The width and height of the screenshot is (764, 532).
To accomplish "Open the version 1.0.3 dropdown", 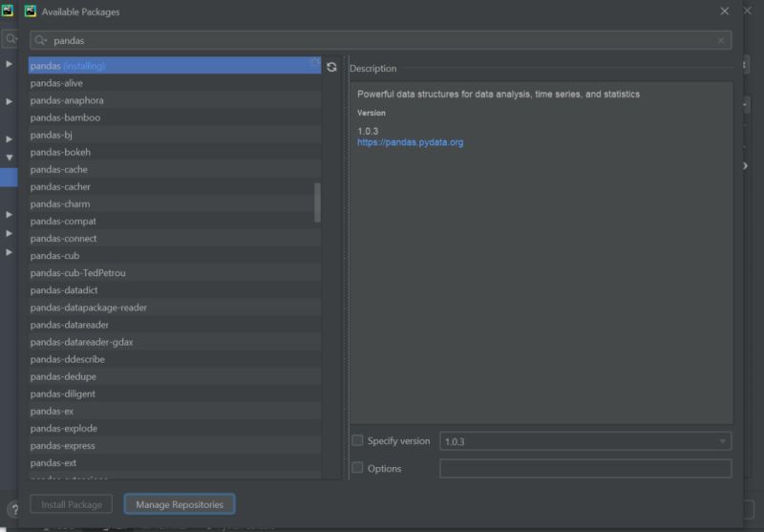I will coord(585,441).
